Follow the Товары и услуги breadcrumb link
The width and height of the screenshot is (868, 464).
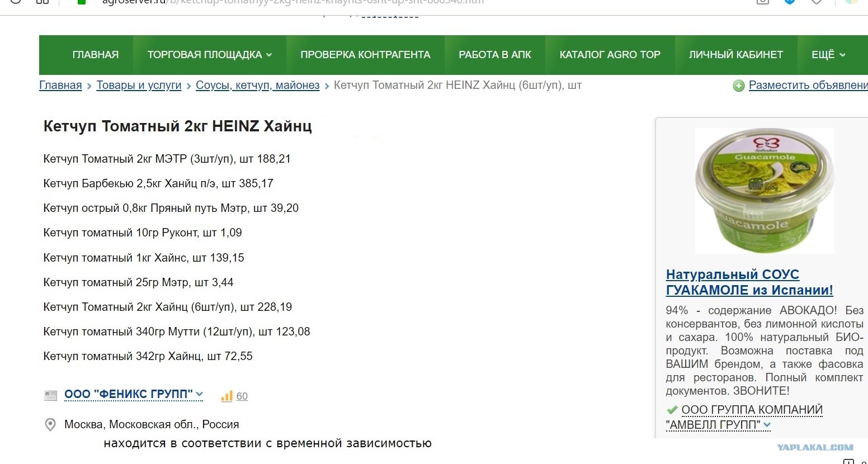139,86
